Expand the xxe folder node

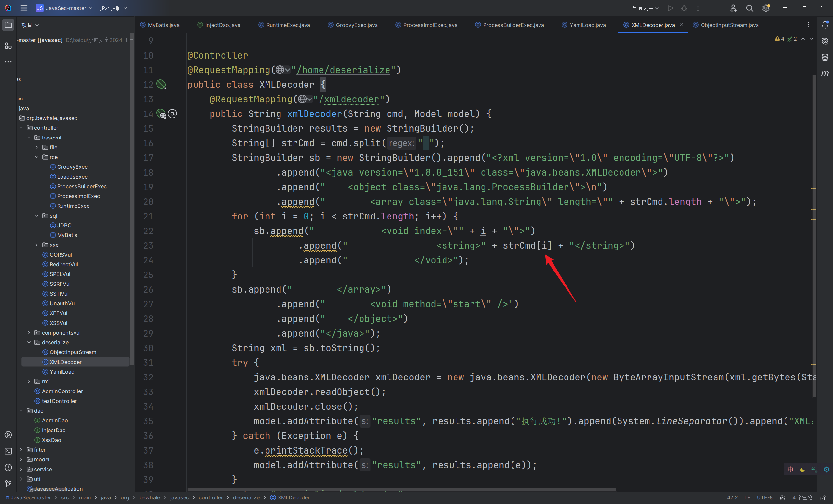(37, 245)
